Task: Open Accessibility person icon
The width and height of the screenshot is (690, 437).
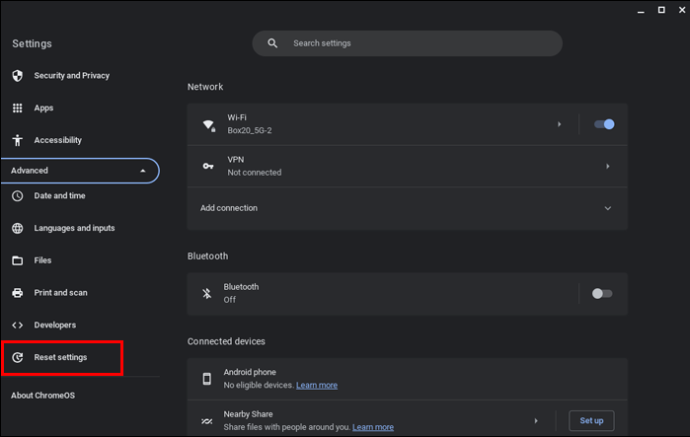Action: 17,140
